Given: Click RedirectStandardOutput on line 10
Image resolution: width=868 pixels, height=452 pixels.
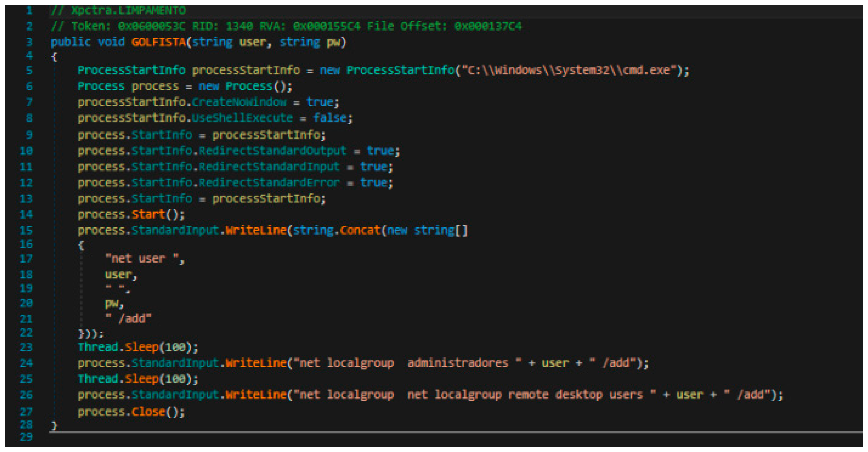Looking at the screenshot, I should point(272,151).
